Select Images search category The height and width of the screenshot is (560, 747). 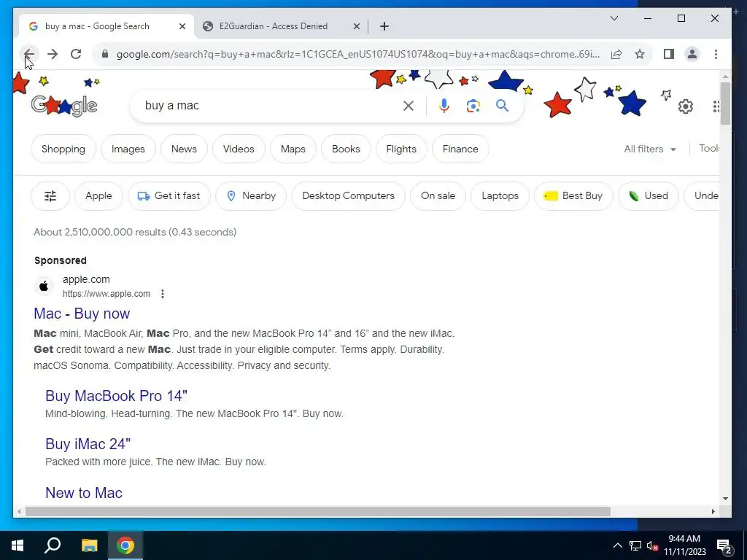[128, 149]
